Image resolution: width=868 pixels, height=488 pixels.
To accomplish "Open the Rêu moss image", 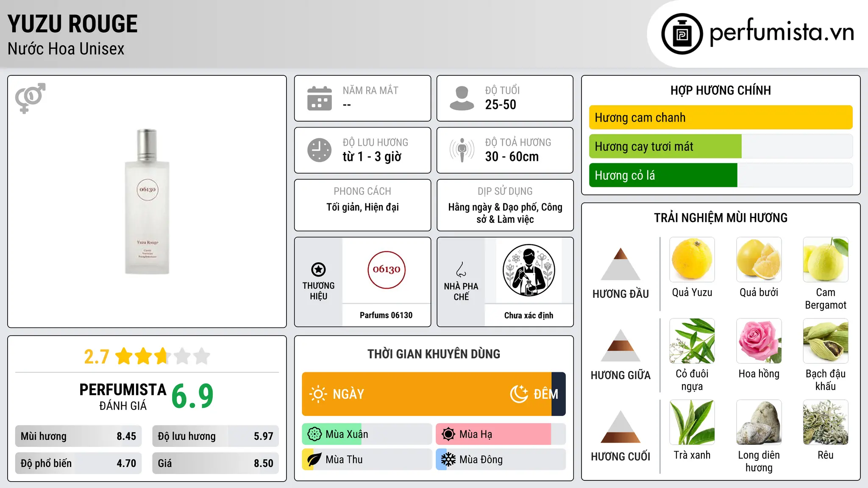I will click(x=826, y=422).
